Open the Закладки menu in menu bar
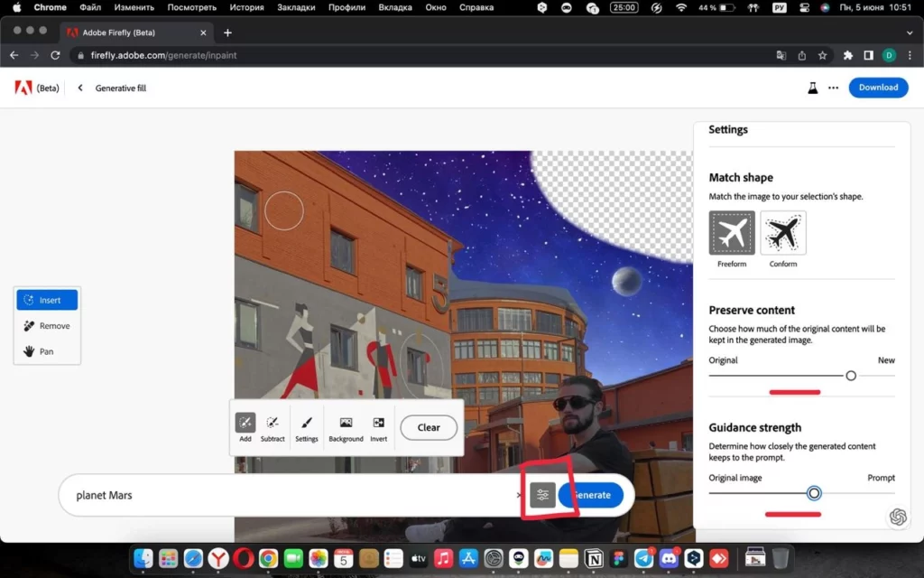 point(297,7)
